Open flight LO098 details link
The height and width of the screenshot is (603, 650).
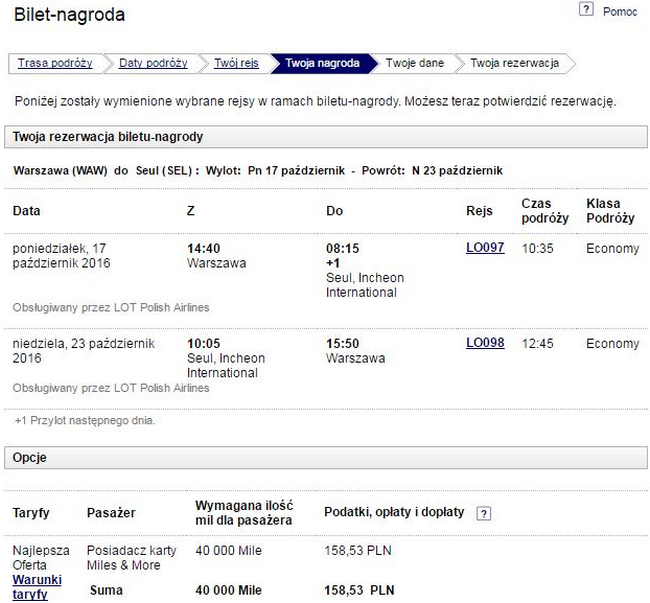click(x=485, y=343)
